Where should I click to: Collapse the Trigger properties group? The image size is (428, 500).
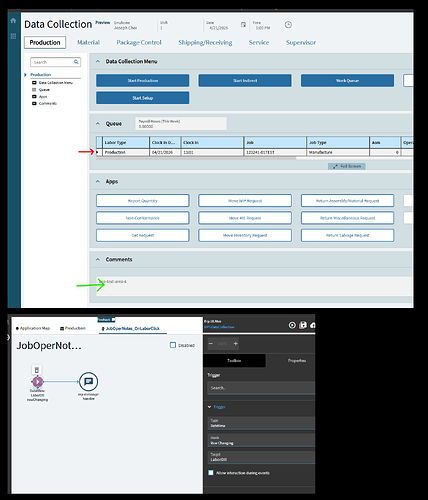click(x=209, y=407)
